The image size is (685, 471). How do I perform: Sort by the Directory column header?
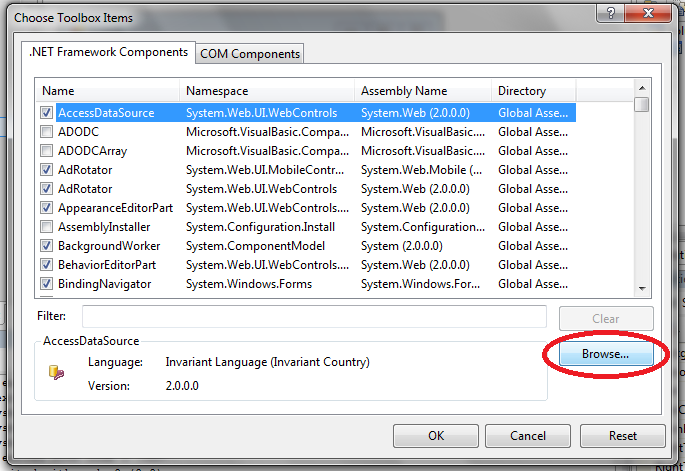(x=534, y=90)
